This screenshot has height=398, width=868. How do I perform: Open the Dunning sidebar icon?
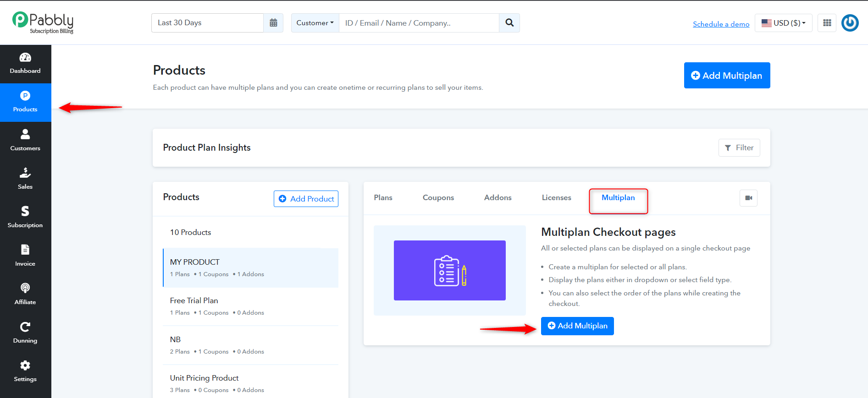(x=25, y=327)
